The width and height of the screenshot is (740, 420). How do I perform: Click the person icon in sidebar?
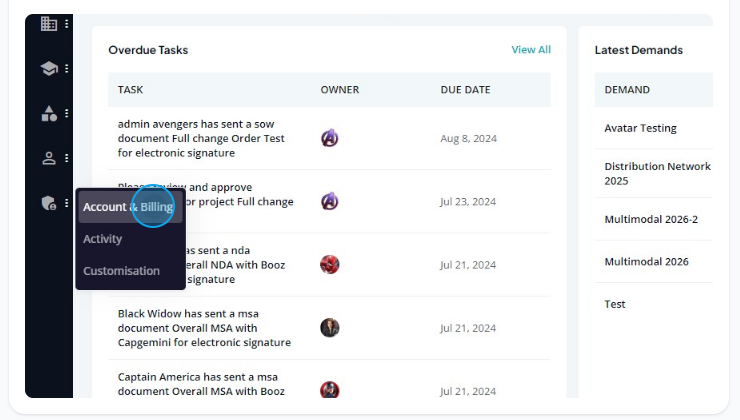[48, 158]
